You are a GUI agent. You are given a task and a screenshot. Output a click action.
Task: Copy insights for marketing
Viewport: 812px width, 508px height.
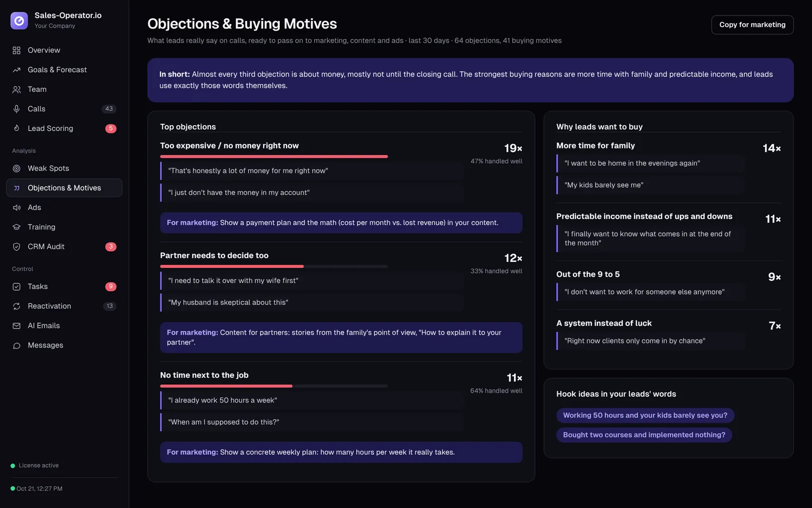pos(752,25)
